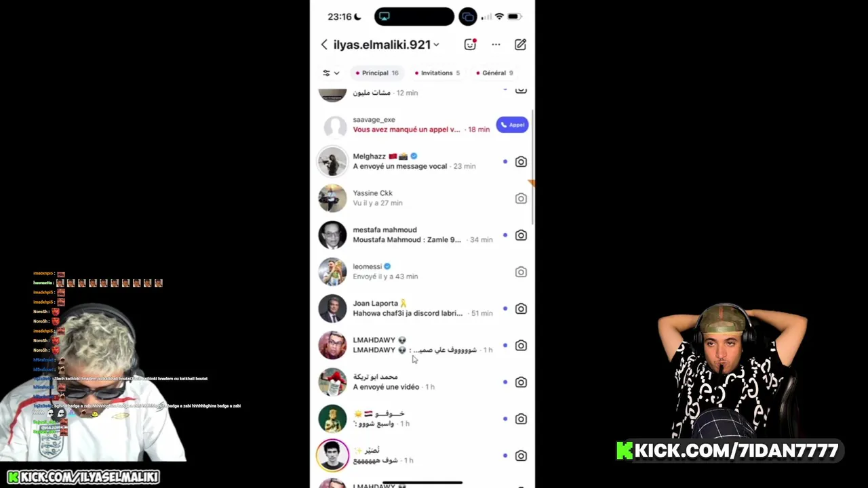This screenshot has width=868, height=488.
Task: Click the message list scrollbar
Action: pyautogui.click(x=533, y=166)
